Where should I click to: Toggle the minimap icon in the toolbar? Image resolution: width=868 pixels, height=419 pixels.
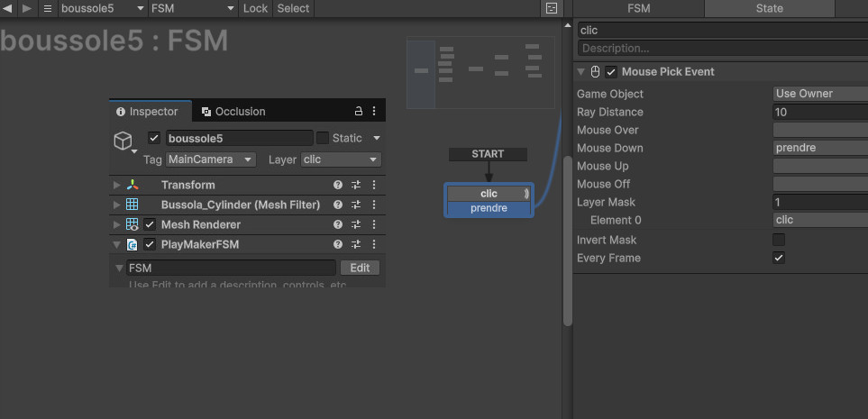(x=551, y=8)
